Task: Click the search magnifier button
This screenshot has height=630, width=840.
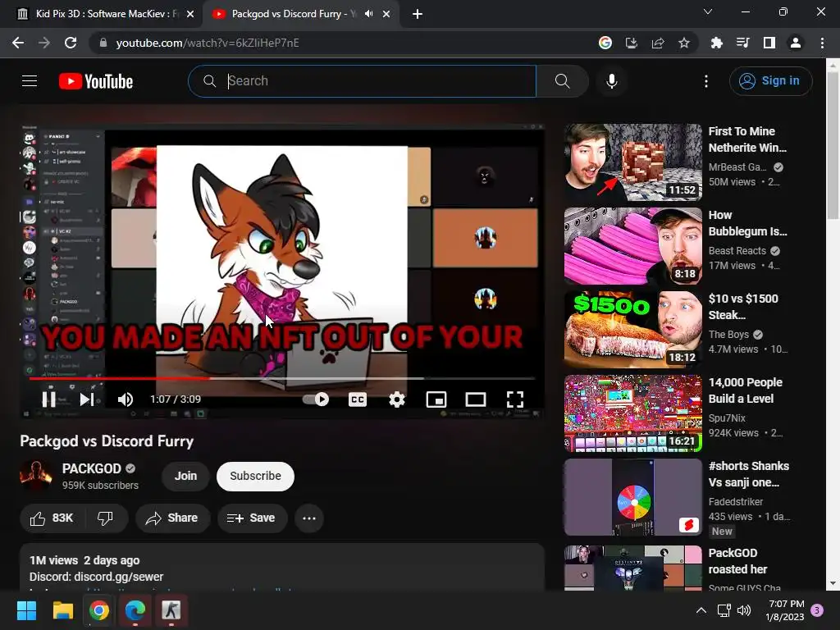Action: 562,81
